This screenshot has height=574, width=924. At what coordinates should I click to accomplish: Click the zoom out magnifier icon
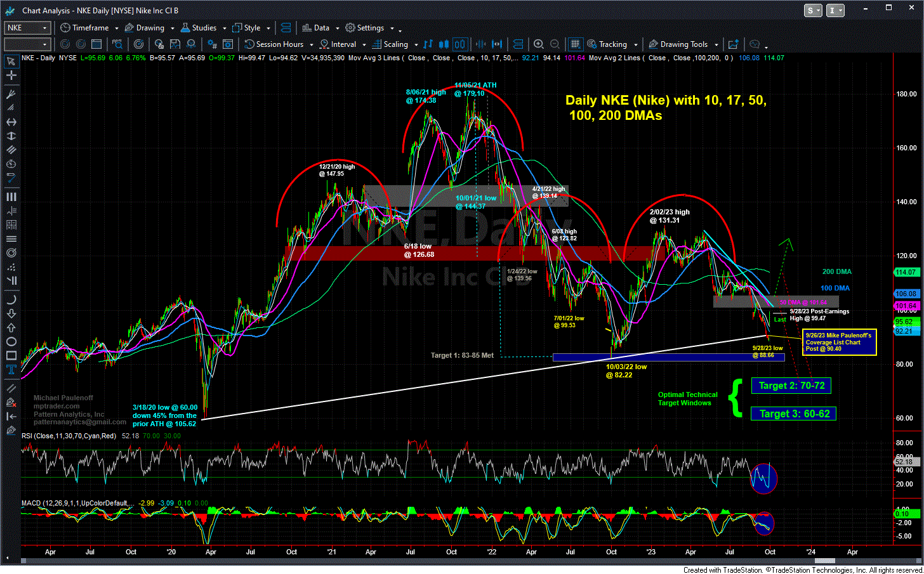pos(555,44)
